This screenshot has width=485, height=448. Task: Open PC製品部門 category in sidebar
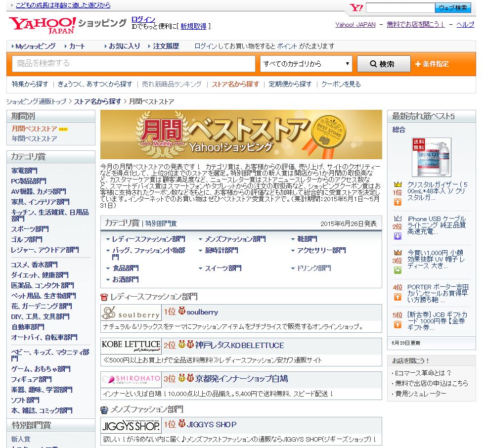coord(29,181)
